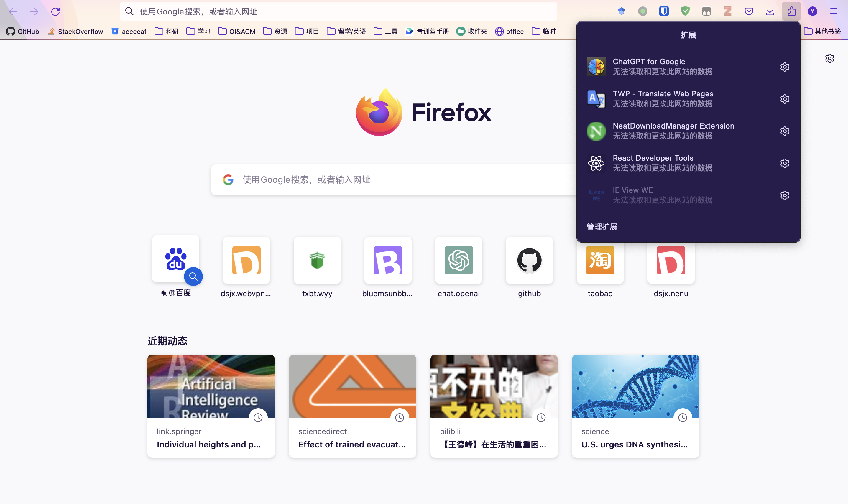Expand the 科研 bookmarks folder

[x=167, y=32]
